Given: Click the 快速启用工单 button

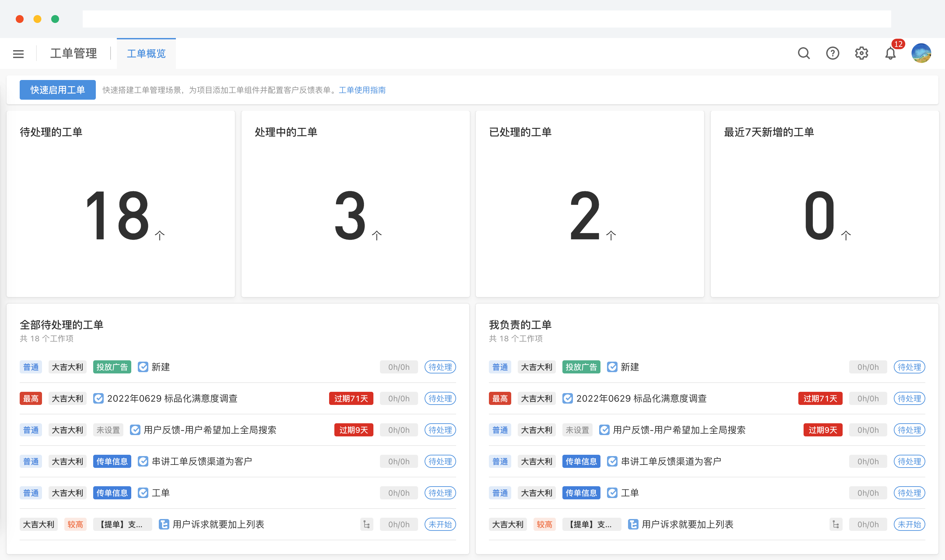Looking at the screenshot, I should coord(57,90).
